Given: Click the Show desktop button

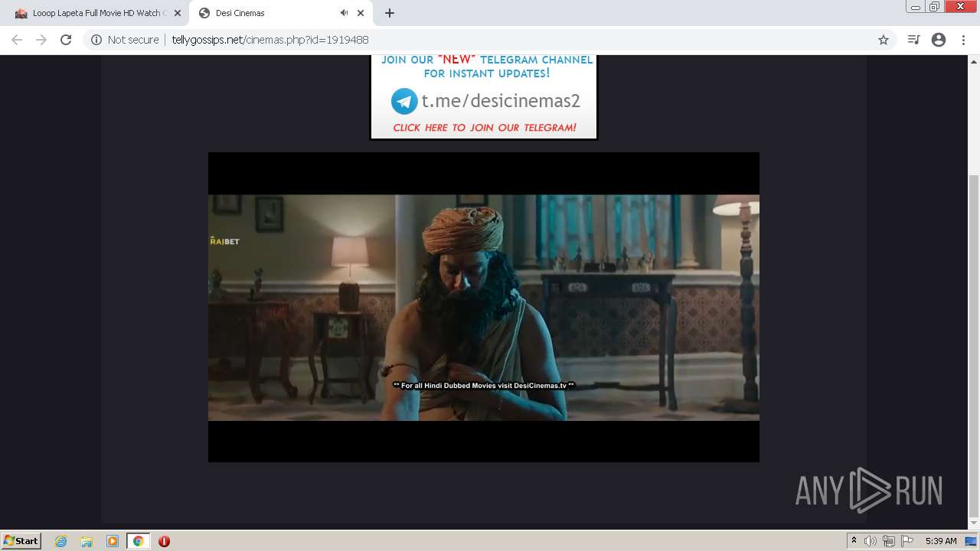Looking at the screenshot, I should 972,541.
